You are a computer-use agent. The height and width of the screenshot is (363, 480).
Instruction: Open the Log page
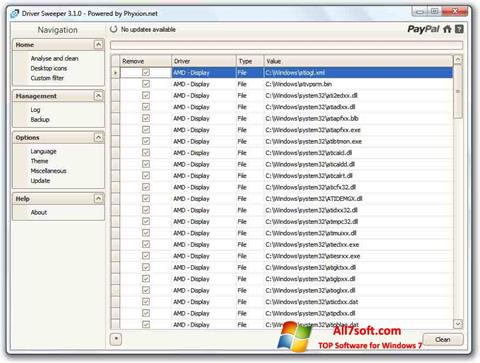coord(35,110)
